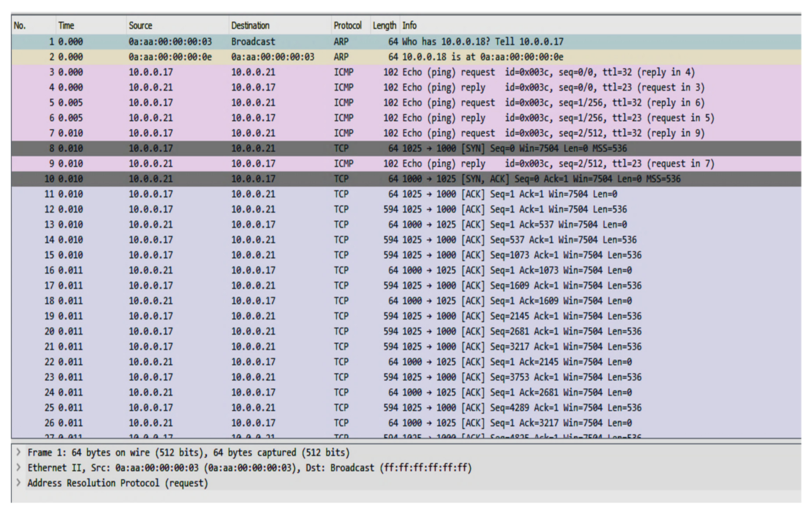Click the Destination column header
The image size is (812, 515).
pos(250,26)
